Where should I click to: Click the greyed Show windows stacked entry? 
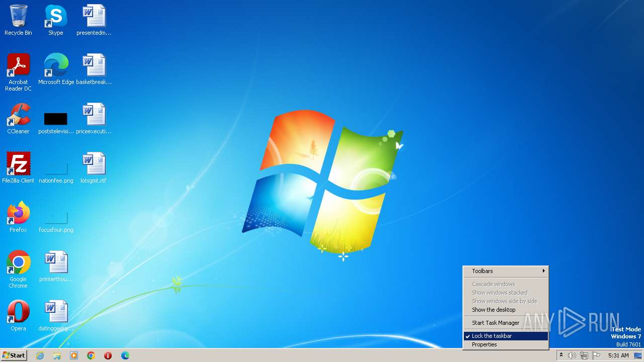click(x=506, y=293)
